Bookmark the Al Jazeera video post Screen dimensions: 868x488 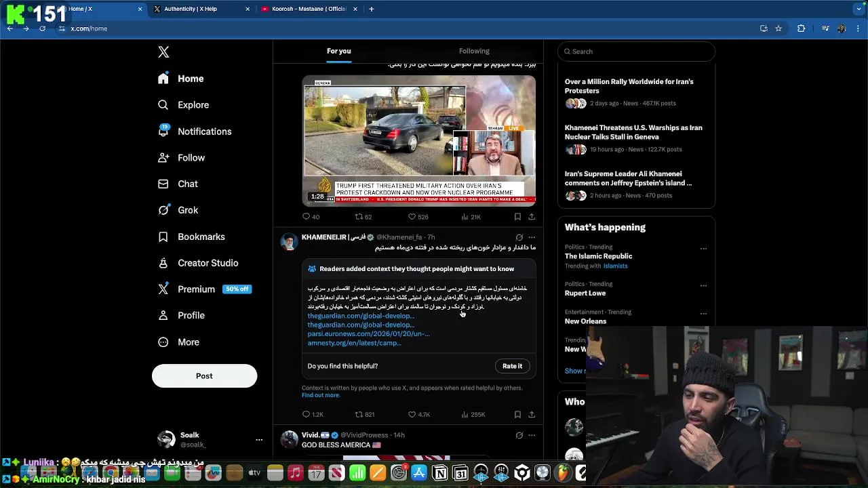(x=517, y=217)
